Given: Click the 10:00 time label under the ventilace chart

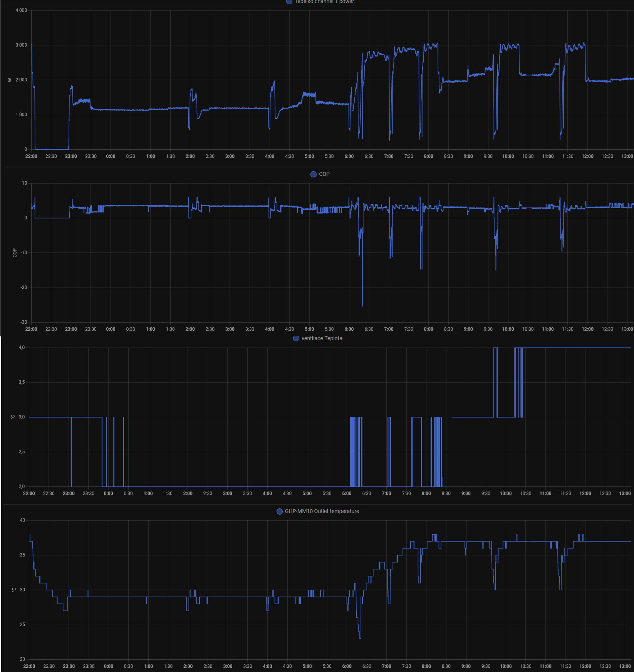Looking at the screenshot, I should [x=506, y=493].
